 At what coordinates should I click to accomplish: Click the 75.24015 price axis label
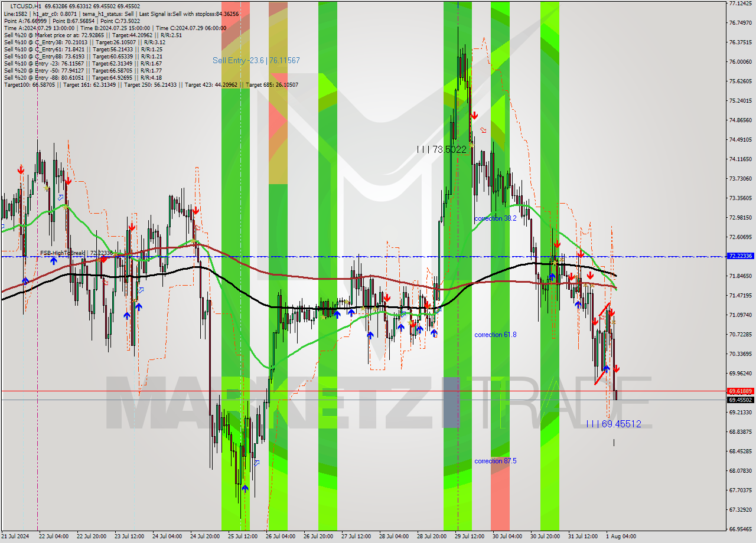(x=741, y=101)
